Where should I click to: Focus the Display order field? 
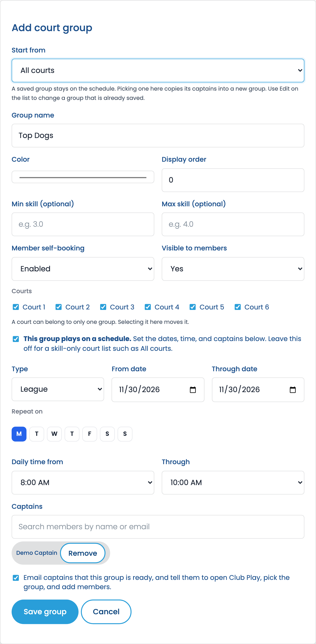pos(233,180)
